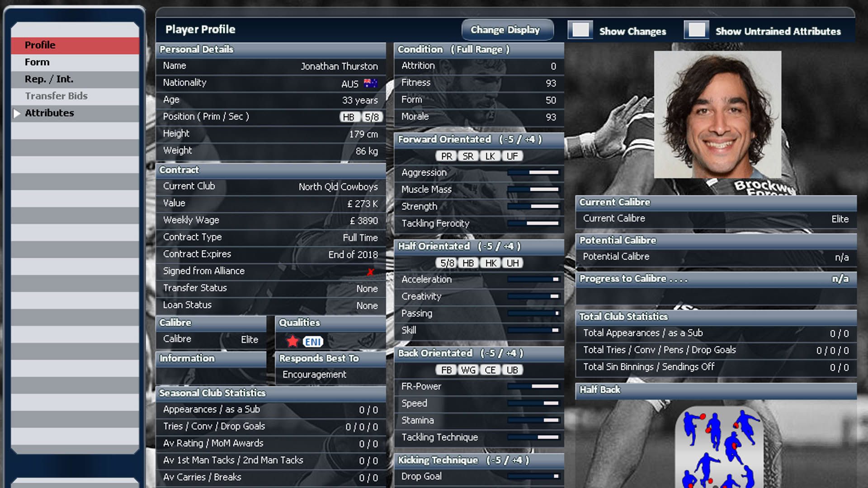Click the Personal Details section header
868x488 pixels.
[271, 49]
